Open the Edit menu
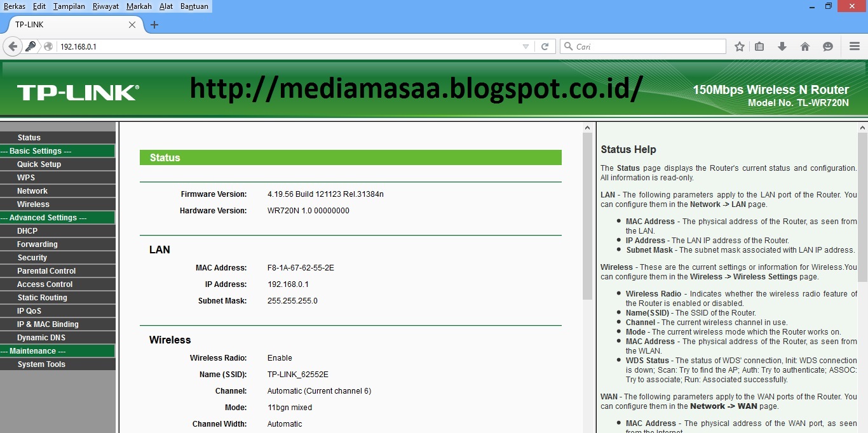868x433 pixels. (x=39, y=6)
